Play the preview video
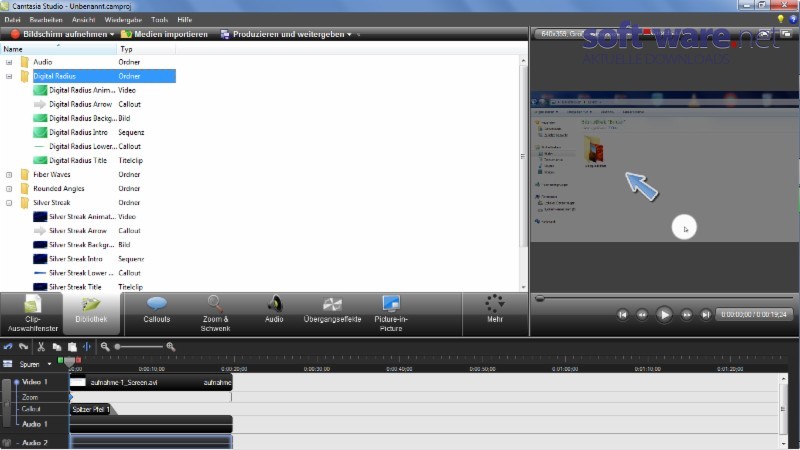The width and height of the screenshot is (800, 450). tap(664, 314)
